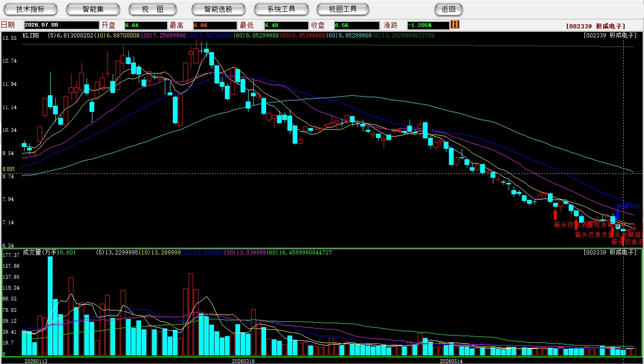Select the 日期 field showing 2026.07.08
644x364 pixels.
click(61, 25)
